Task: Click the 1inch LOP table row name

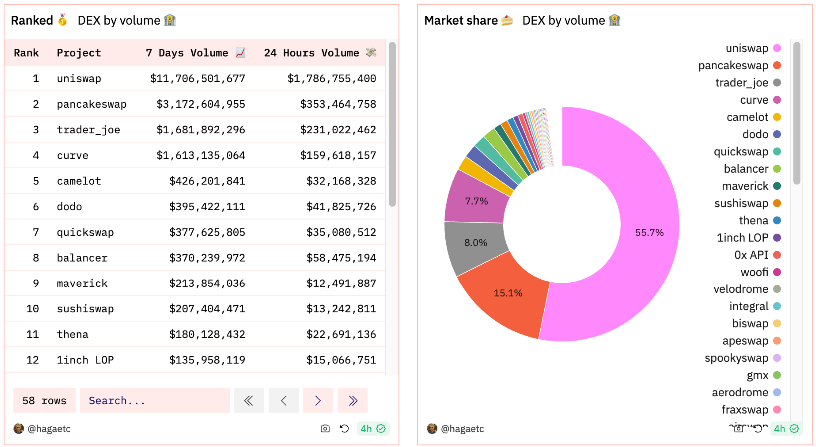Action: click(85, 360)
